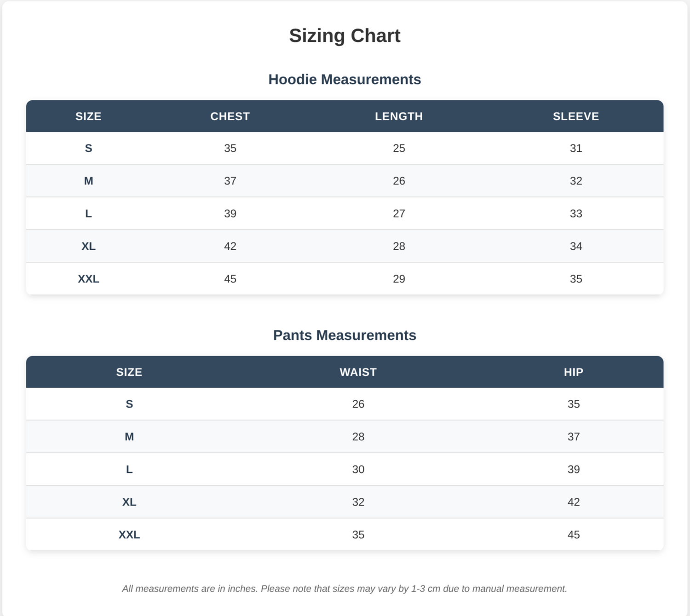Viewport: 690px width, 616px height.
Task: Click the measurements in inches footnote
Action: pos(345,588)
